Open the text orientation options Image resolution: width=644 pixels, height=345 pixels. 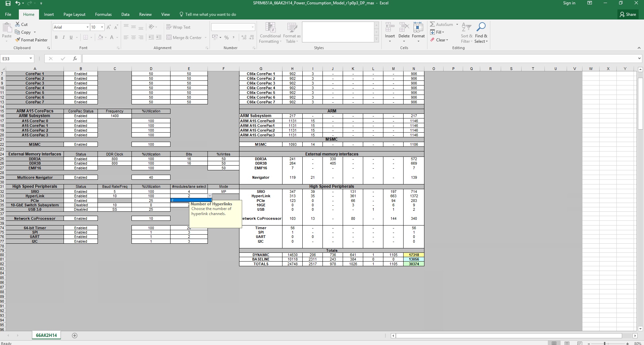[152, 27]
